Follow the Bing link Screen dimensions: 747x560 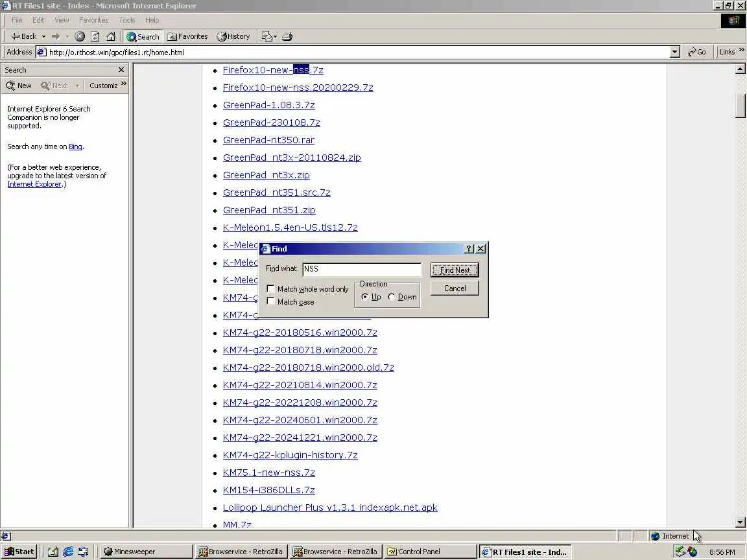pyautogui.click(x=75, y=146)
